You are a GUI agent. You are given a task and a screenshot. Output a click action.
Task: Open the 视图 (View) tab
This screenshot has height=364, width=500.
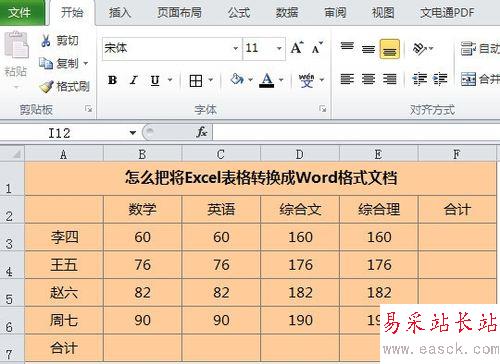coord(383,13)
